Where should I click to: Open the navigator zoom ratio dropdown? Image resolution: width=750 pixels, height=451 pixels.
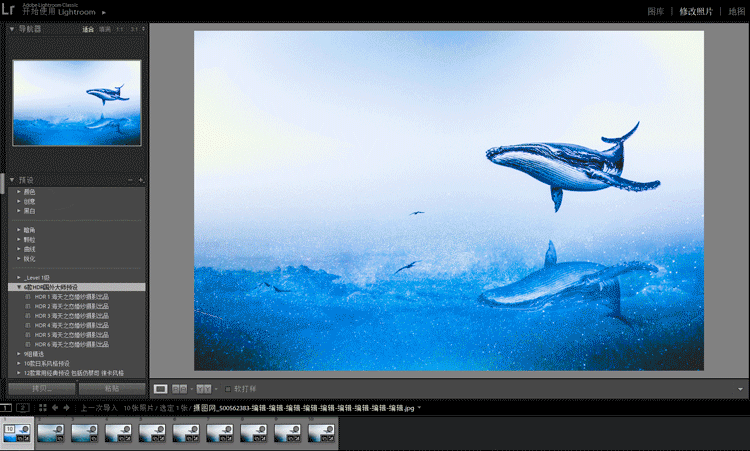143,29
